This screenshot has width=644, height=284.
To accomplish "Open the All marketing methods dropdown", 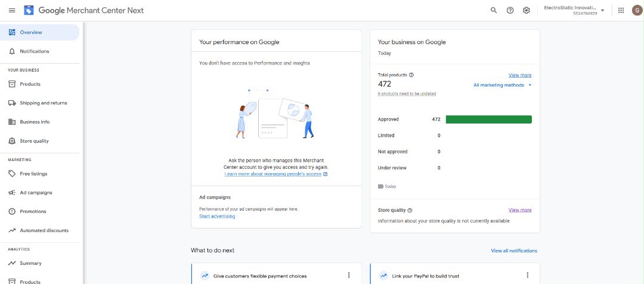I will point(502,85).
